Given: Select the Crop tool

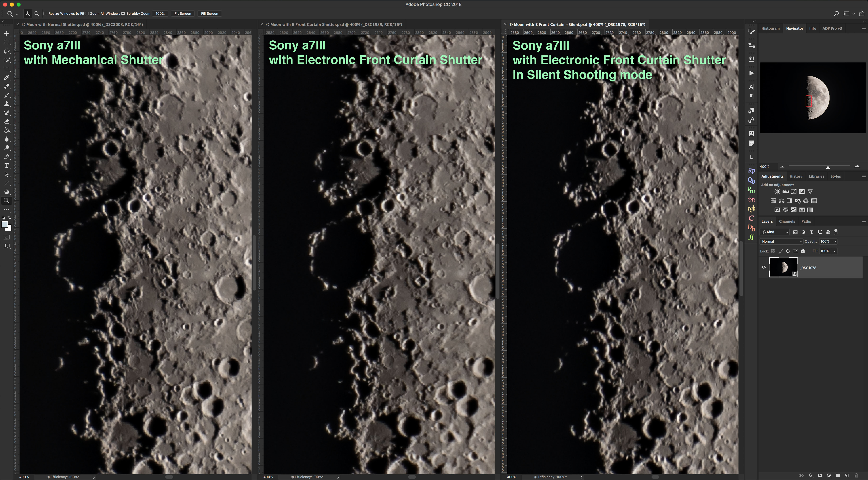Looking at the screenshot, I should point(6,69).
